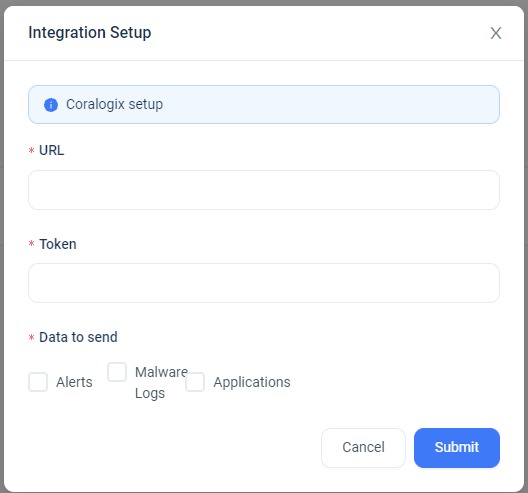Screen dimensions: 528x493
Task: Focus the Token input field
Action: click(x=264, y=283)
